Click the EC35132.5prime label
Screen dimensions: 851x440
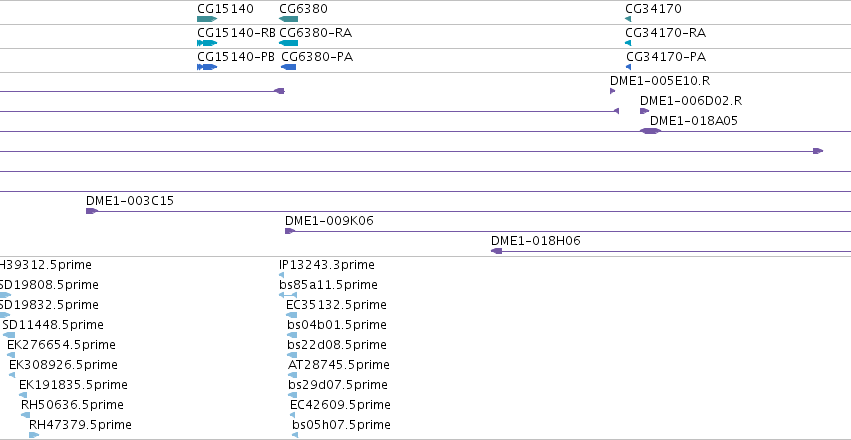pos(336,304)
